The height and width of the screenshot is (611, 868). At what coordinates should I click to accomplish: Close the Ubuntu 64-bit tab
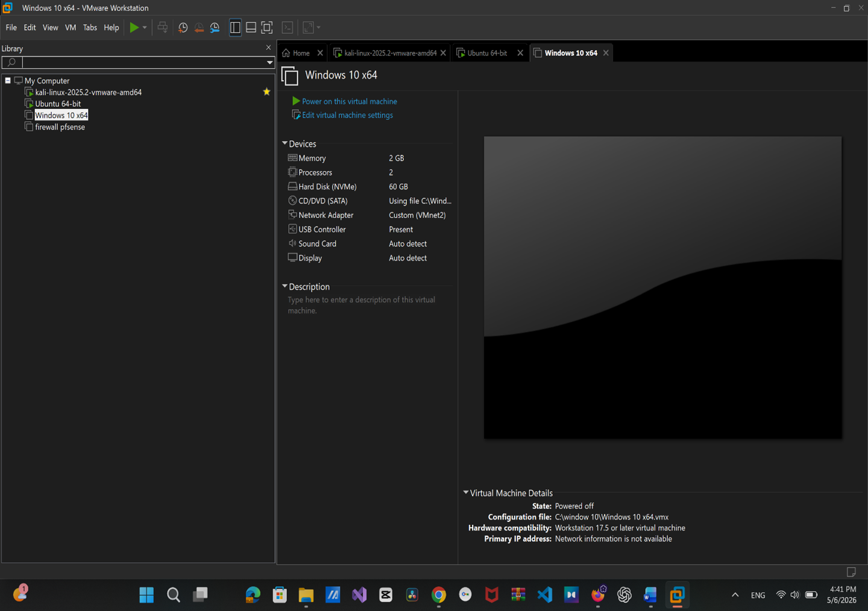click(x=520, y=53)
